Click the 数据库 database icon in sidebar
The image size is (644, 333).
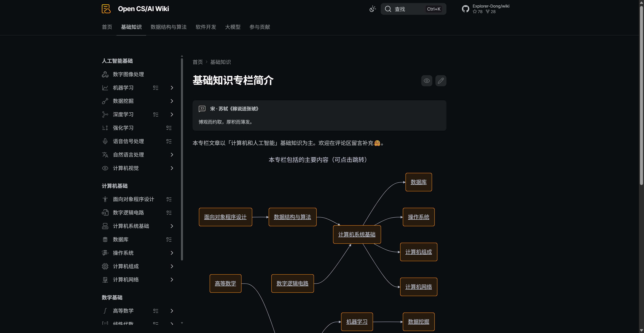[x=105, y=240]
